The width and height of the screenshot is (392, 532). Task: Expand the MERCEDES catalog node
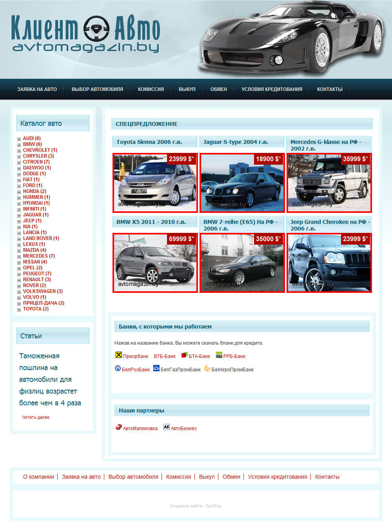click(19, 256)
